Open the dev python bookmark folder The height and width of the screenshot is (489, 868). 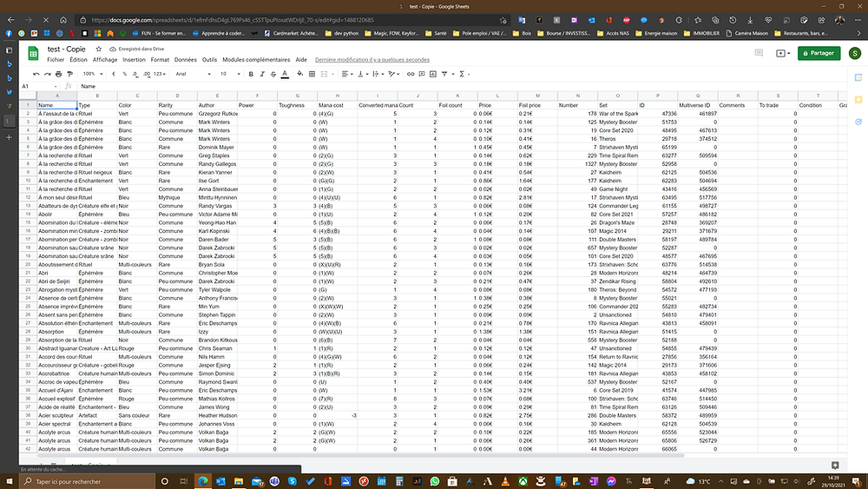click(x=341, y=33)
